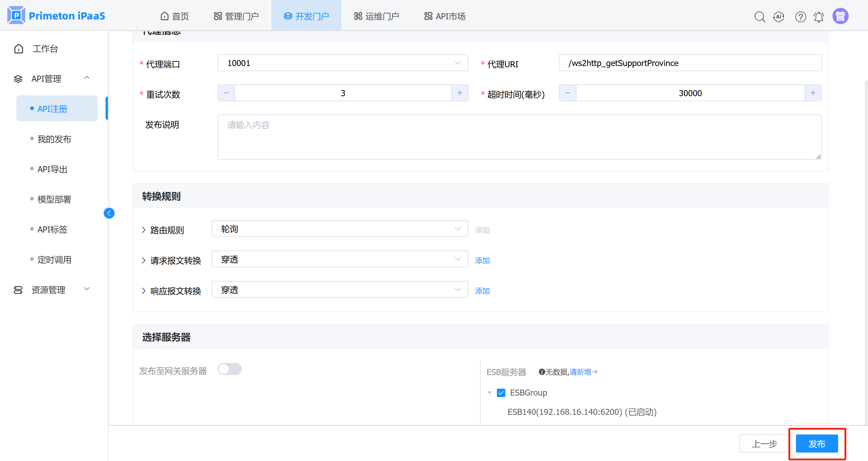The height and width of the screenshot is (461, 868).
Task: Open the 路由规则 轮询 dropdown
Action: click(x=340, y=229)
